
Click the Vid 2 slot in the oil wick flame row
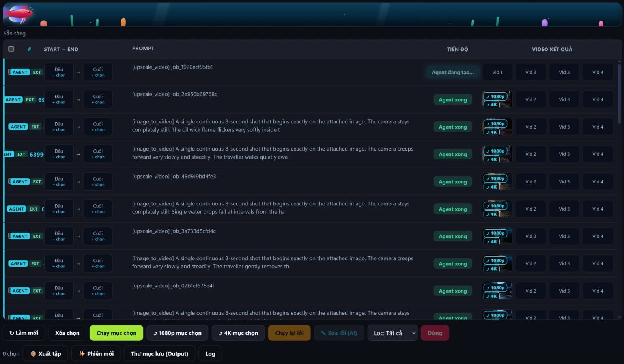pos(531,127)
